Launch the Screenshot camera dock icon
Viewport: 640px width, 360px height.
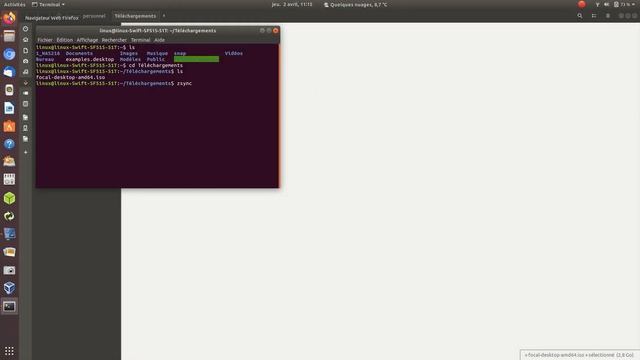(x=9, y=270)
